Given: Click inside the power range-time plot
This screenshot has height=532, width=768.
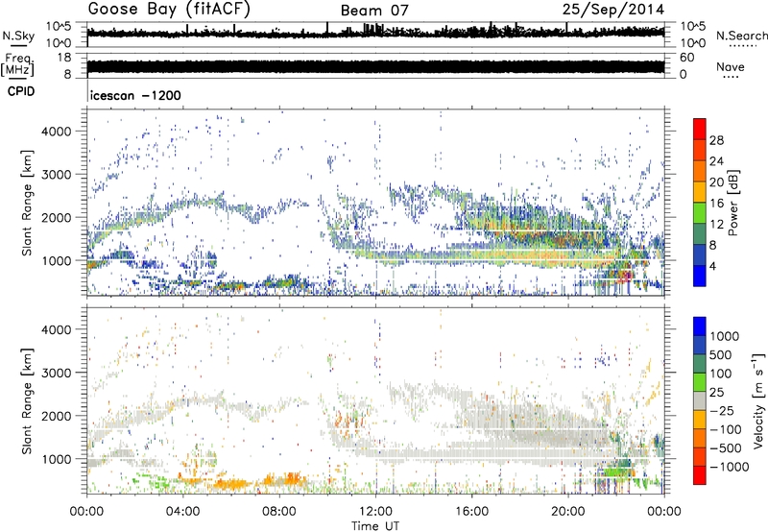Looking at the screenshot, I should click(x=375, y=203).
